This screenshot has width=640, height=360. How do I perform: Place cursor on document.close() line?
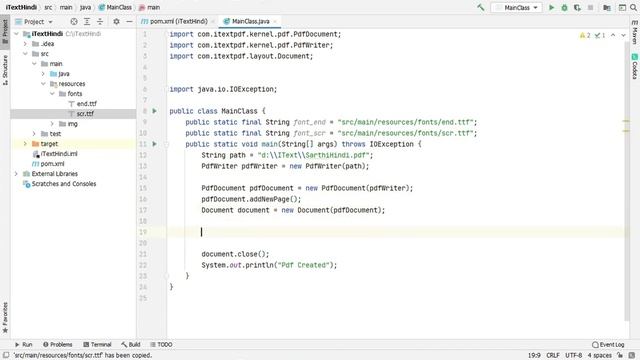pyautogui.click(x=235, y=254)
